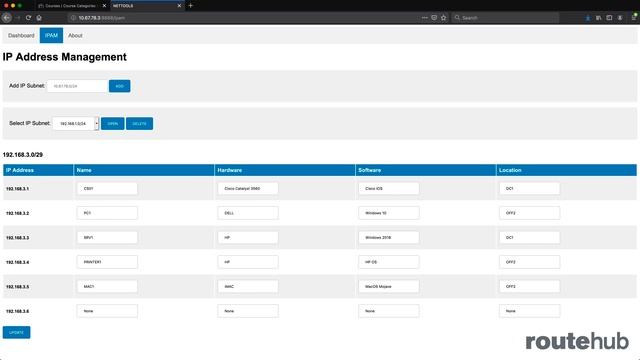Edit the Cisco IOS software field
The image size is (640, 360).
[x=389, y=189]
